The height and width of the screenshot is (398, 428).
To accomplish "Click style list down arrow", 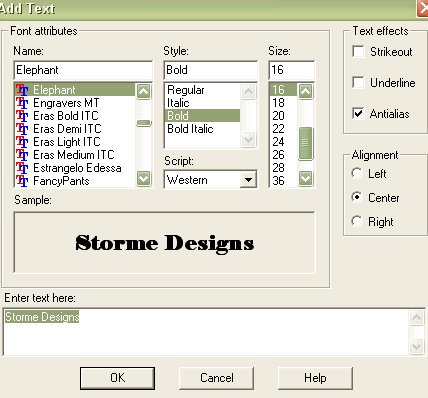I will click(248, 139).
